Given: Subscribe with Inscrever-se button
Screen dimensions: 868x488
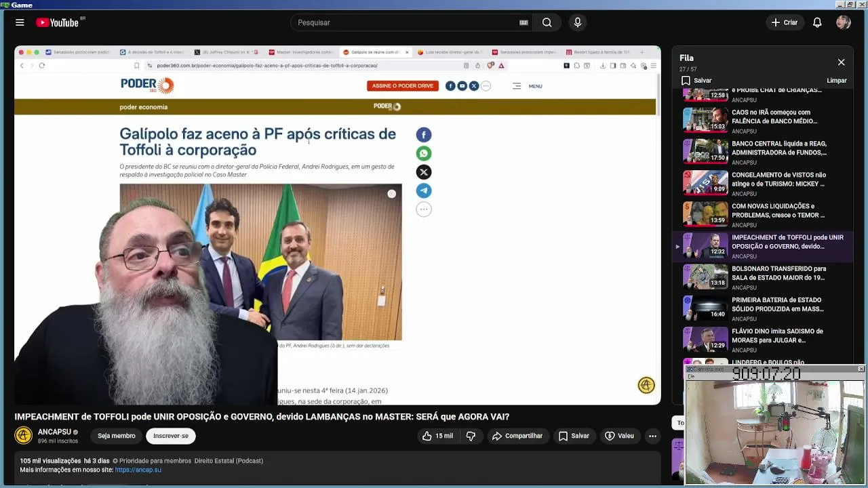Looking at the screenshot, I should (171, 436).
